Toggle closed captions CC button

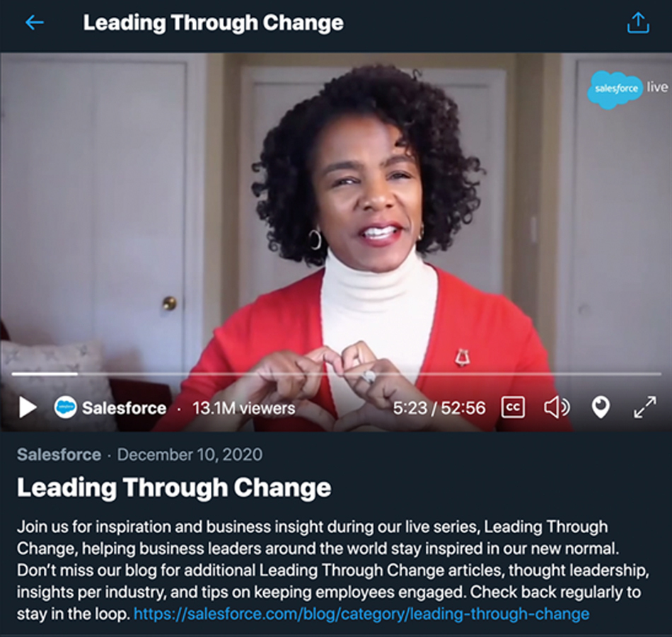pos(513,407)
